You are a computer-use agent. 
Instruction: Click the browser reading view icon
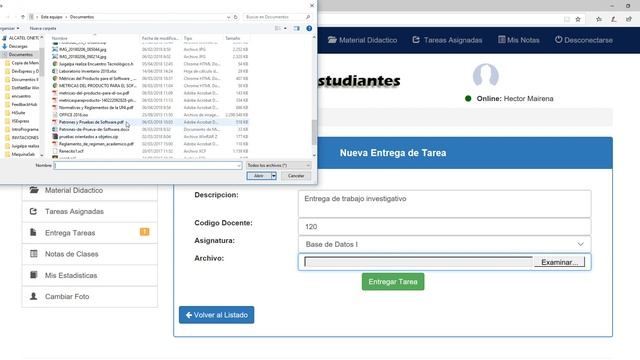567,19
